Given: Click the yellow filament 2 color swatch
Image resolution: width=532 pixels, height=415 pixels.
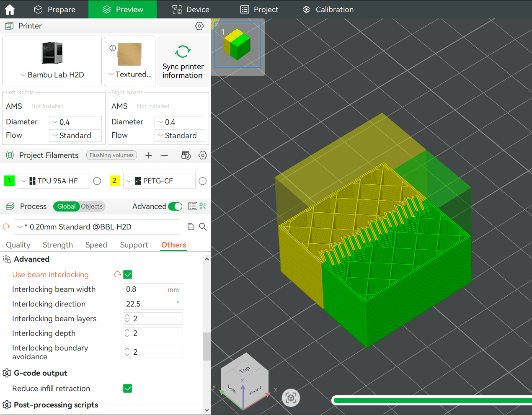Looking at the screenshot, I should pyautogui.click(x=114, y=180).
